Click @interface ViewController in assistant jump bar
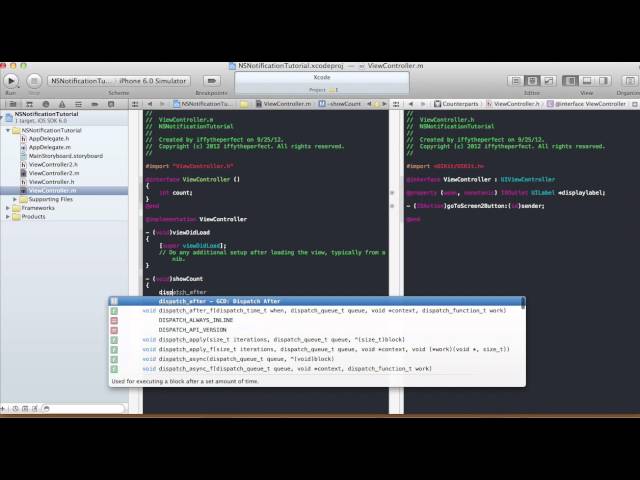Screen dimensions: 640x480 click(587, 104)
